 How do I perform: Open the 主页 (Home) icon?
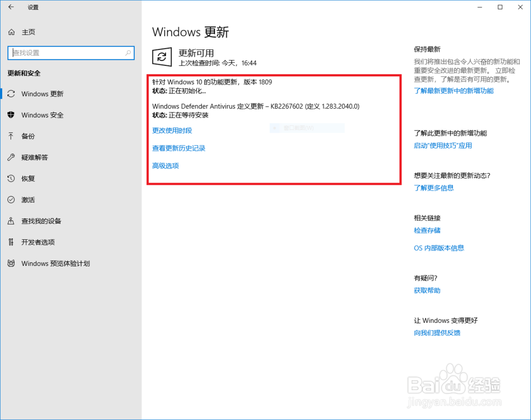(11, 32)
